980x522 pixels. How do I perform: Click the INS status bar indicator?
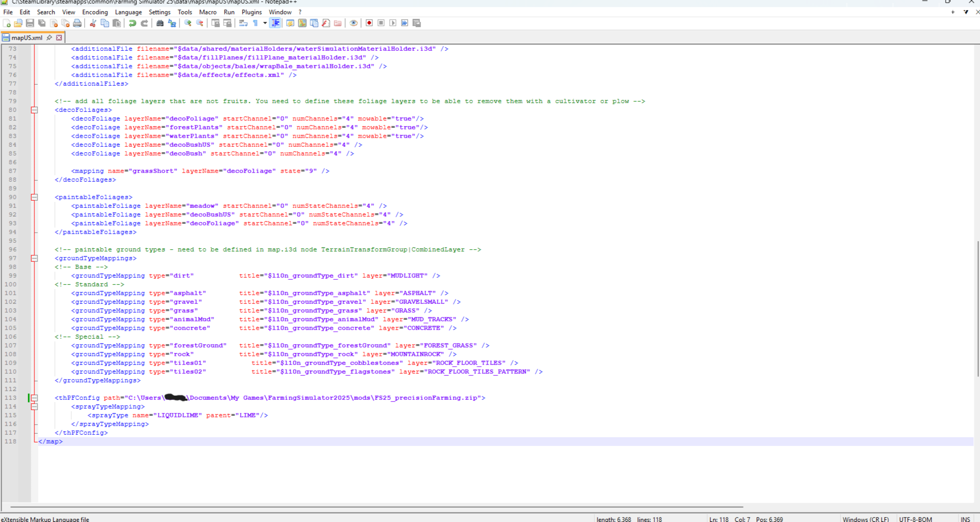[965, 519]
